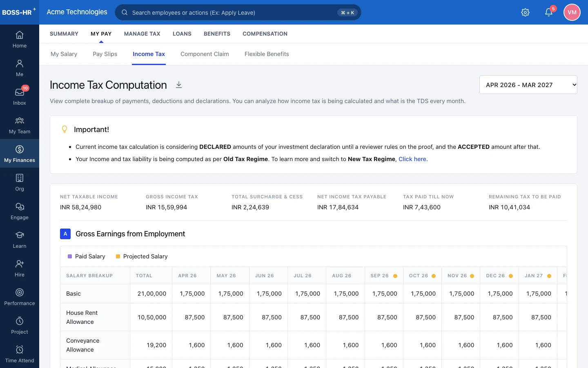588x368 pixels.
Task: Open the Component Claim sub-tab
Action: coord(205,54)
